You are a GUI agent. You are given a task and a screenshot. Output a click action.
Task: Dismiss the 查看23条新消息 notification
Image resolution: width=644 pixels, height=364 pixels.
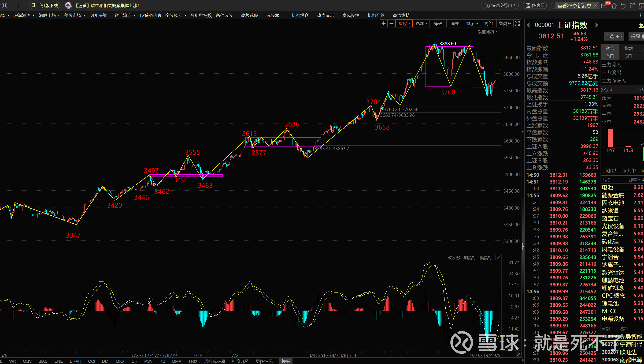596,5
